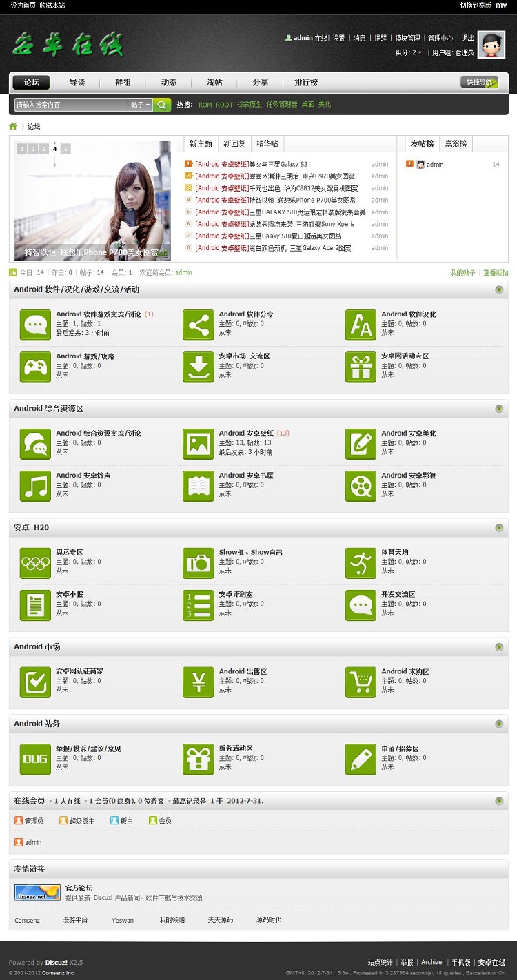Open the 申请/招募区 pencil icon
517x980 pixels.
pyautogui.click(x=361, y=759)
